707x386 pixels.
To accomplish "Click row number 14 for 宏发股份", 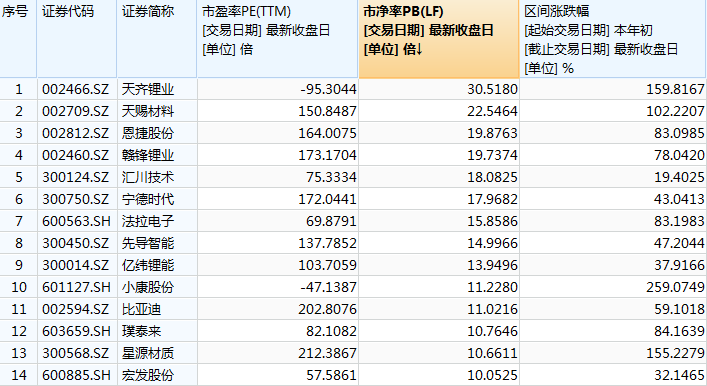I will tap(18, 375).
